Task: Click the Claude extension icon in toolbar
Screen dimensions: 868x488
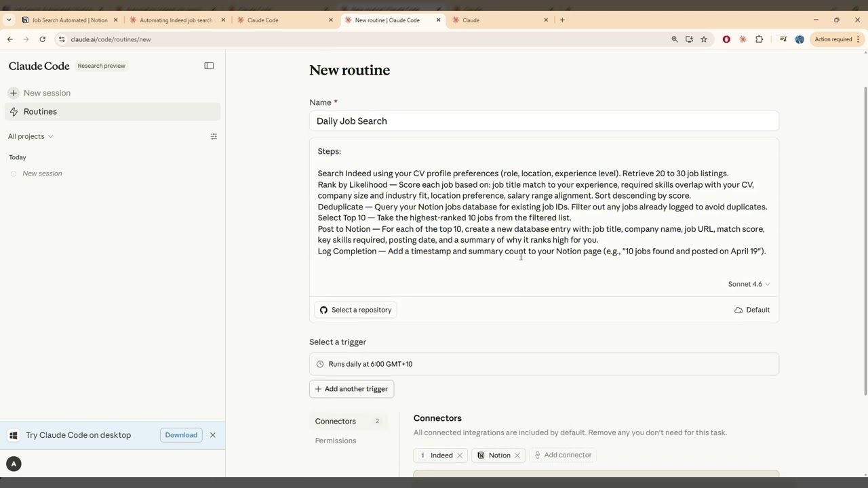Action: pyautogui.click(x=743, y=39)
